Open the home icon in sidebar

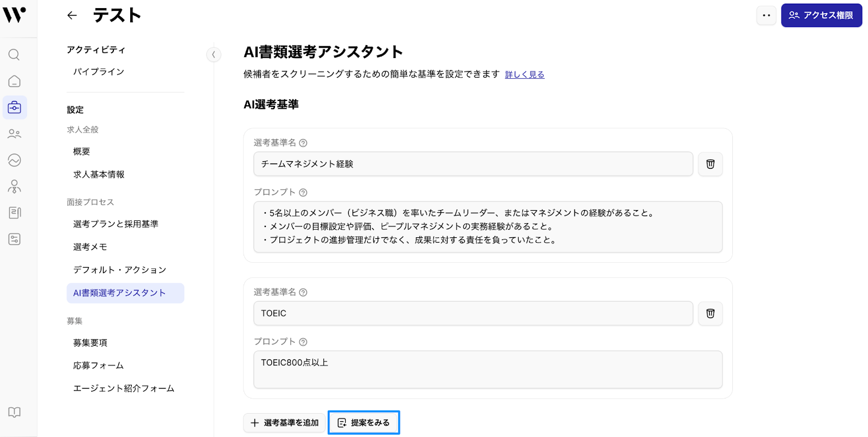coord(15,81)
